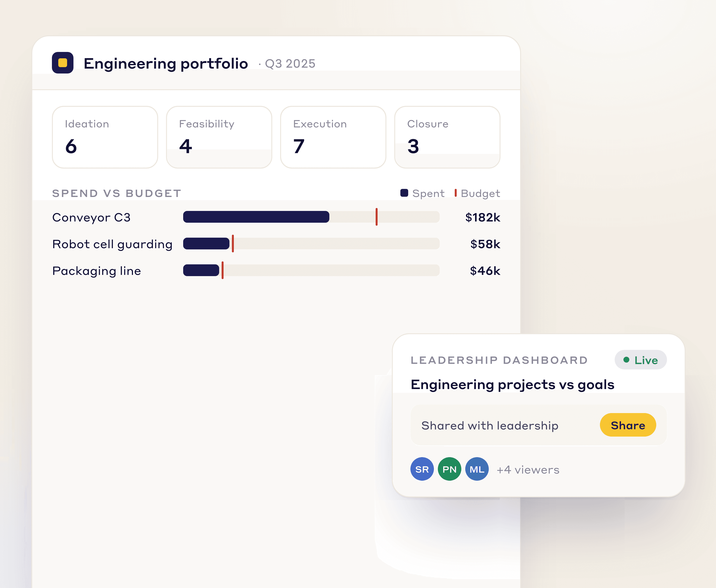Click the +4 viewers text
The height and width of the screenshot is (588, 716).
coord(528,470)
